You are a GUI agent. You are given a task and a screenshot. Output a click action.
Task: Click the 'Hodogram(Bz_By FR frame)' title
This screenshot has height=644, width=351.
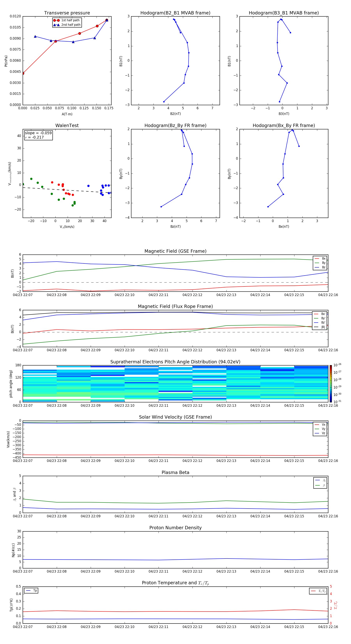(x=175, y=125)
